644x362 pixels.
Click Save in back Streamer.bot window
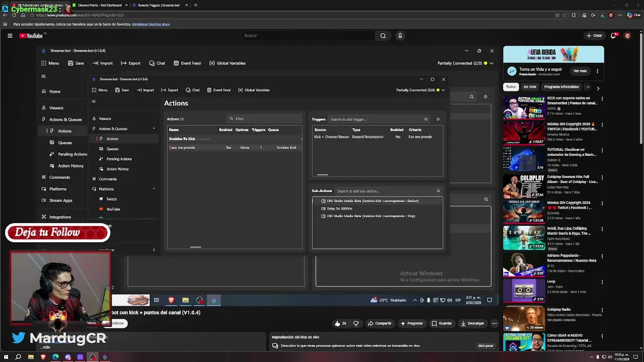pyautogui.click(x=76, y=63)
